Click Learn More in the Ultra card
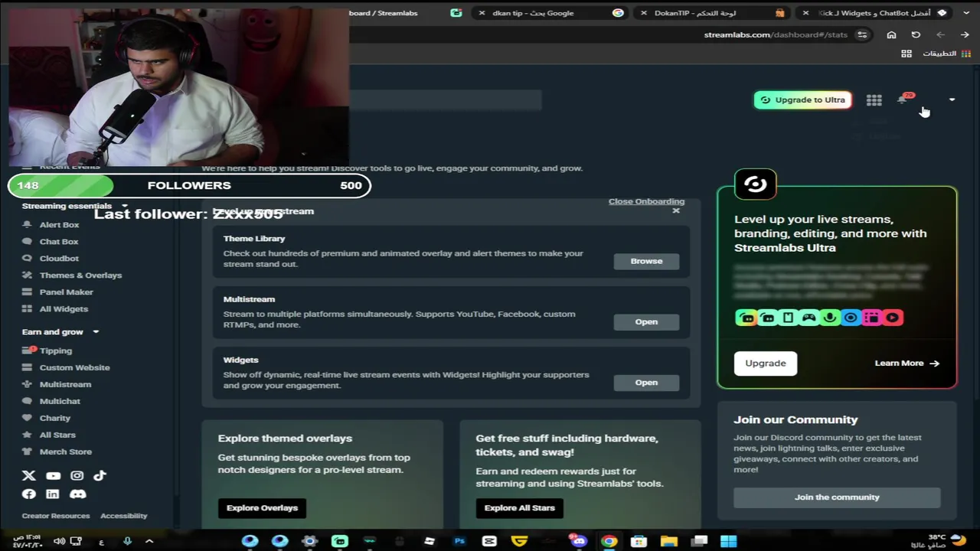The height and width of the screenshot is (551, 980). pyautogui.click(x=907, y=363)
